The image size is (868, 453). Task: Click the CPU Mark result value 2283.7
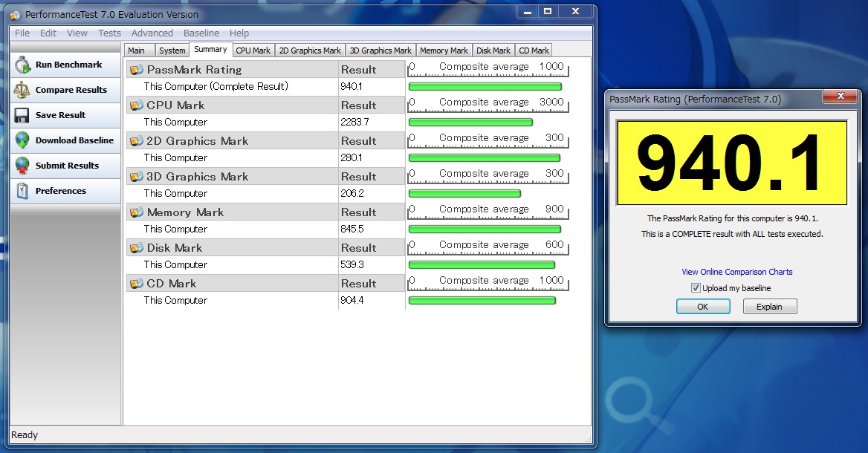(x=354, y=123)
